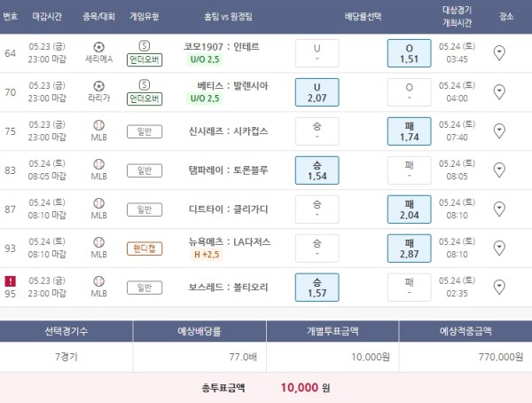Select U option for match 64
The image size is (532, 403).
317,53
